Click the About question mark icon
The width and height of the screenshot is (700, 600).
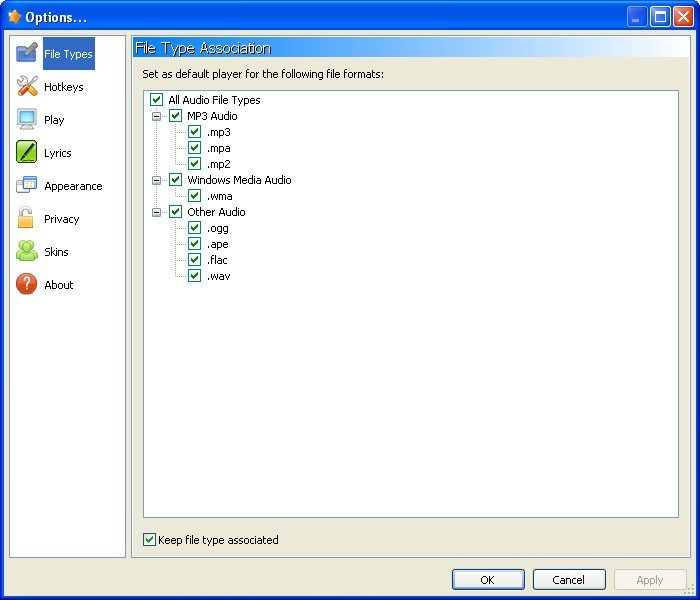(26, 284)
